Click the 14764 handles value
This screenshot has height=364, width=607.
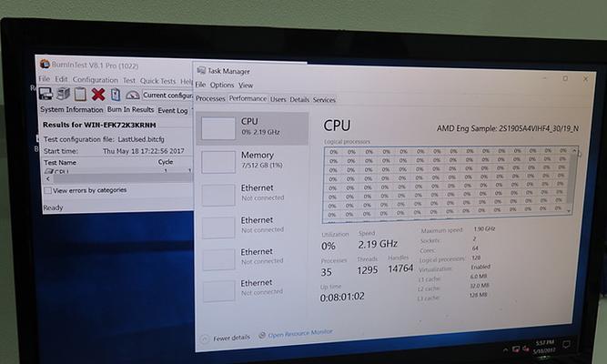point(400,268)
